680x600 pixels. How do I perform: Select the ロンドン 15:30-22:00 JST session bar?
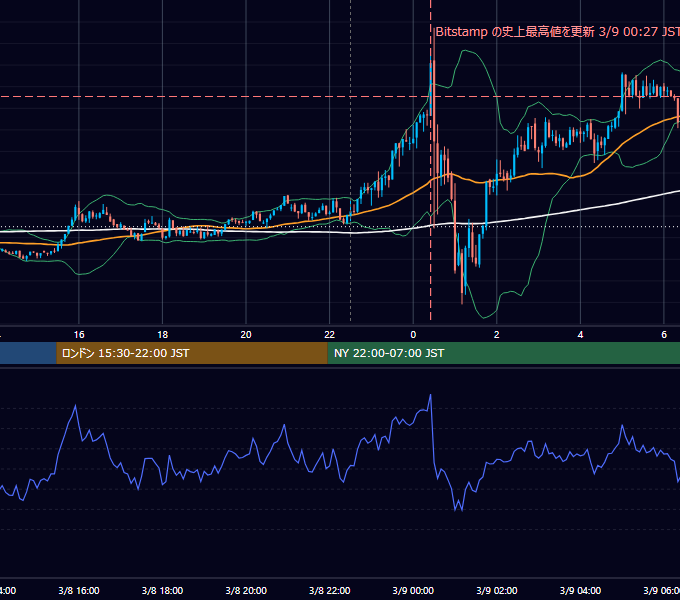pyautogui.click(x=192, y=353)
